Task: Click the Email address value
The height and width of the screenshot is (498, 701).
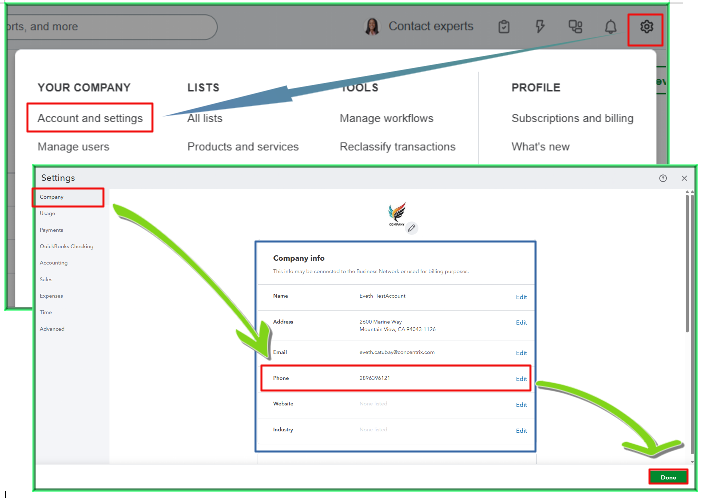Action: coord(397,352)
